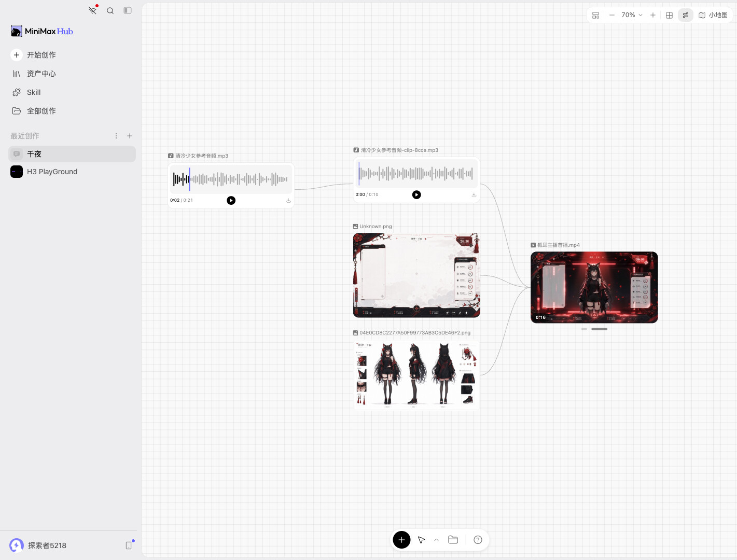This screenshot has height=560, width=737.
Task: Zoom in with the plus button
Action: (653, 15)
